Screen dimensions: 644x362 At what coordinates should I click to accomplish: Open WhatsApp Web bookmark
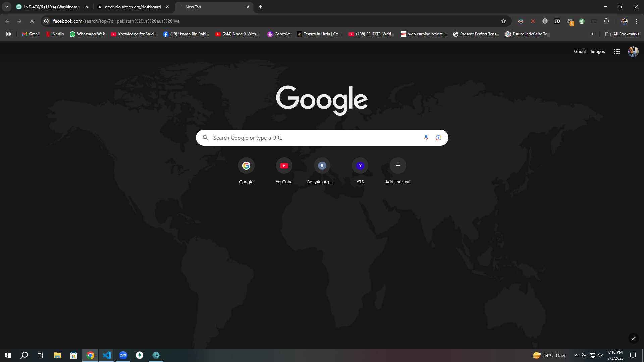87,34
